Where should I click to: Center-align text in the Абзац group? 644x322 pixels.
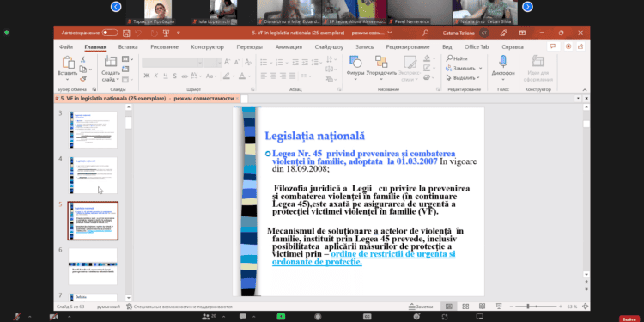coord(273,76)
